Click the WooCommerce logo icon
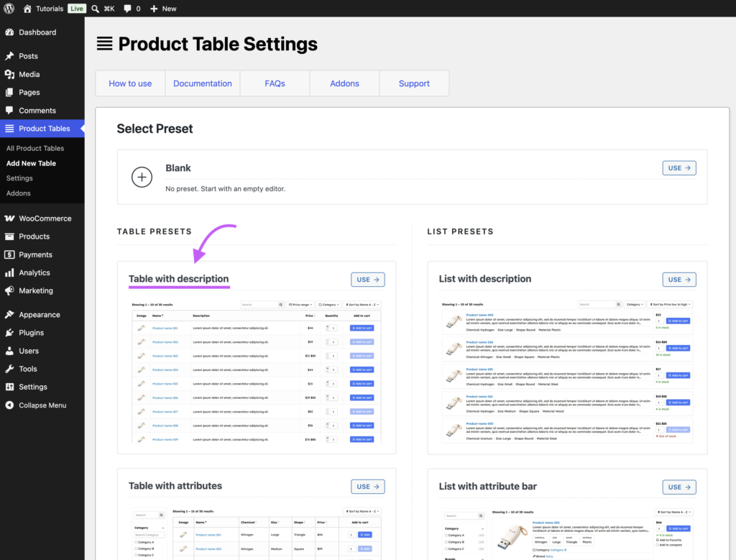The image size is (736, 560). pyautogui.click(x=9, y=219)
